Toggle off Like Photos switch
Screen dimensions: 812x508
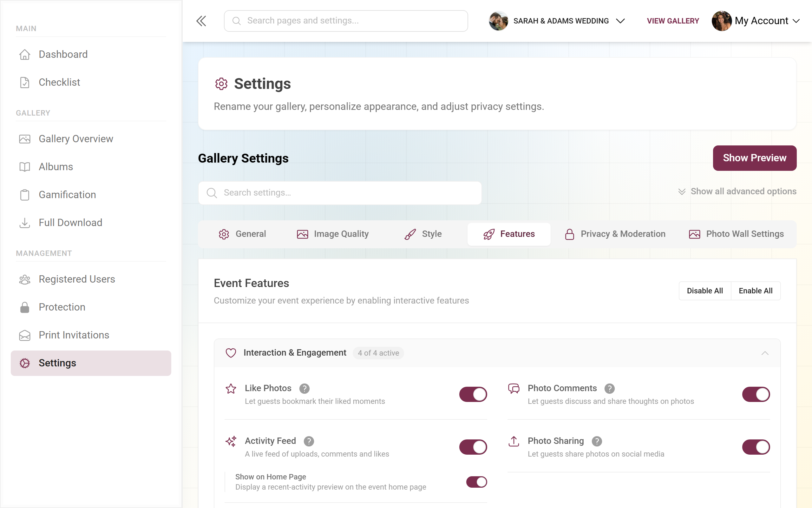[x=473, y=394]
